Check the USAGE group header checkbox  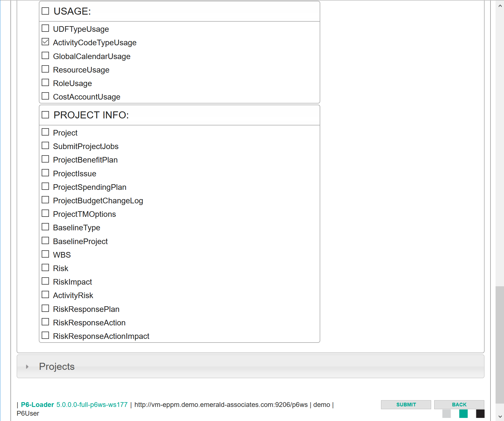pyautogui.click(x=45, y=11)
